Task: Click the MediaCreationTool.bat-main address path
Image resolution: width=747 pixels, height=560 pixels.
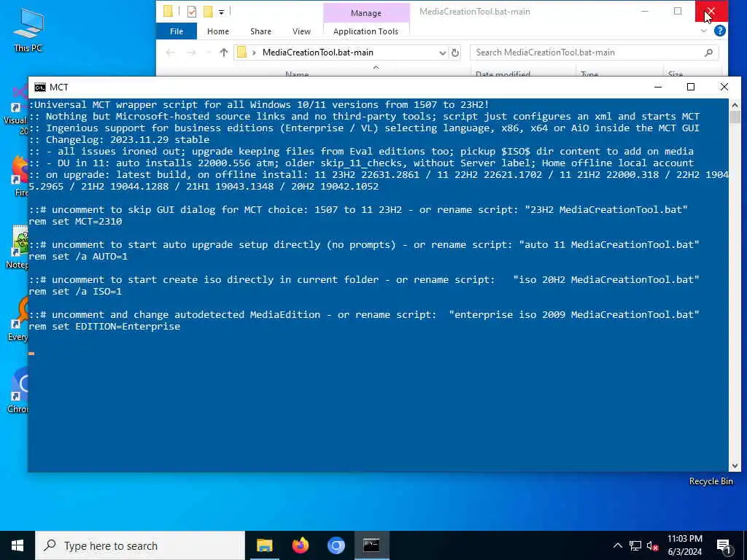Action: 318,52
